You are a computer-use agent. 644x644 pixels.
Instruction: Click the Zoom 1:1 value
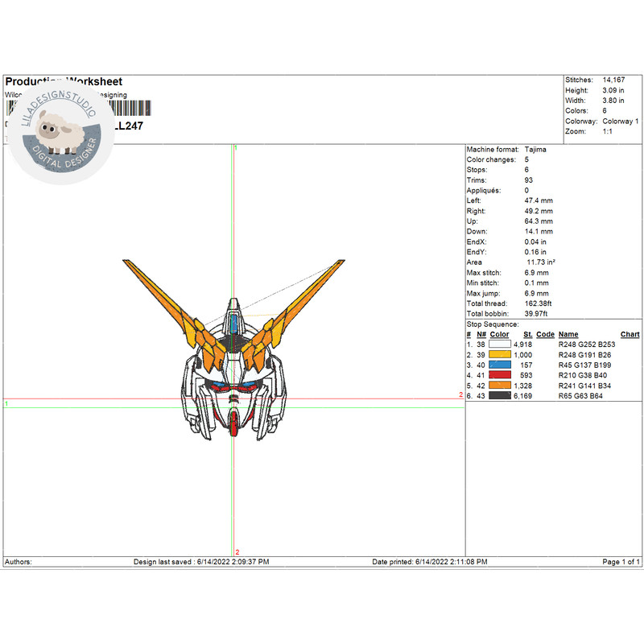608,130
